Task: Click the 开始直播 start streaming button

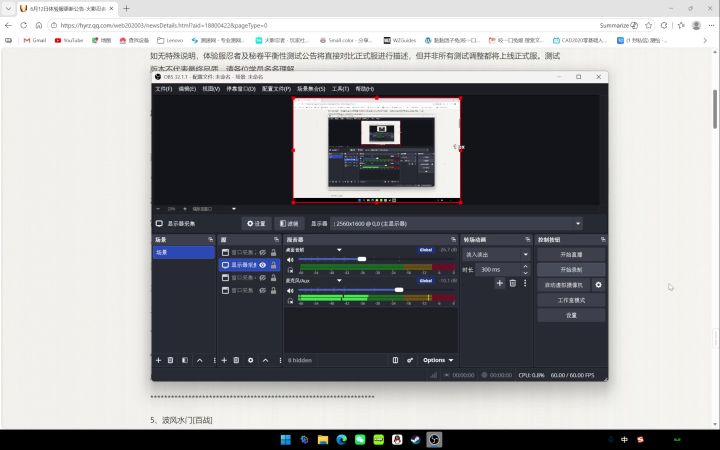Action: (571, 254)
